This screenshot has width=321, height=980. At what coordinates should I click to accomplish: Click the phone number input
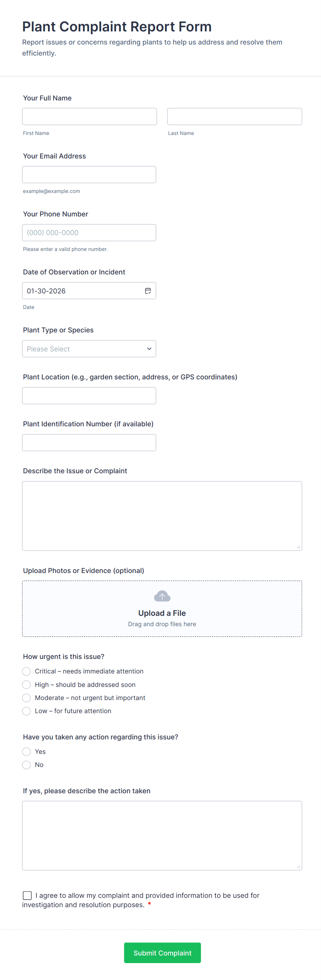click(89, 232)
